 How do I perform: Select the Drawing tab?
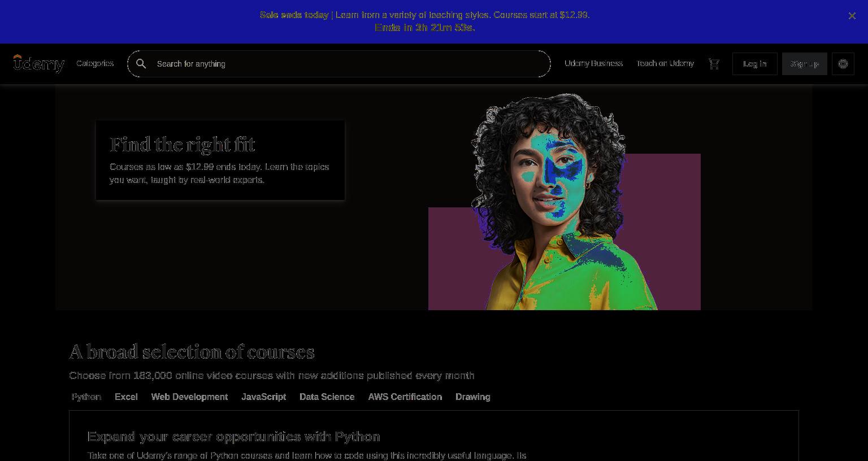click(x=473, y=397)
